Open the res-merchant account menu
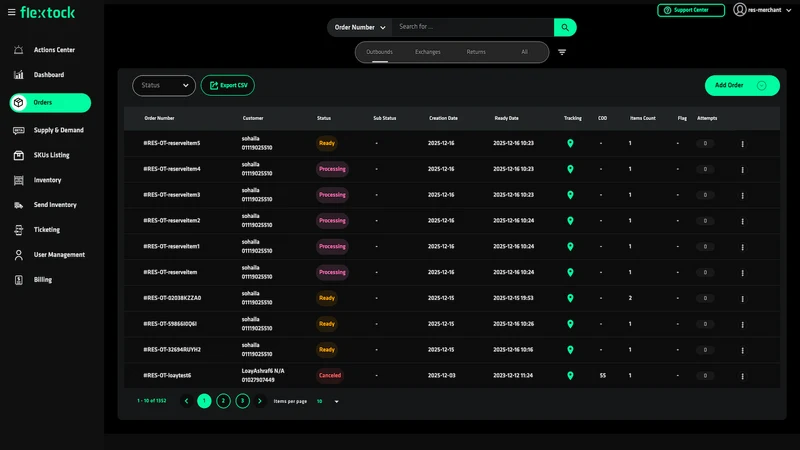The height and width of the screenshot is (450, 800). click(x=762, y=10)
